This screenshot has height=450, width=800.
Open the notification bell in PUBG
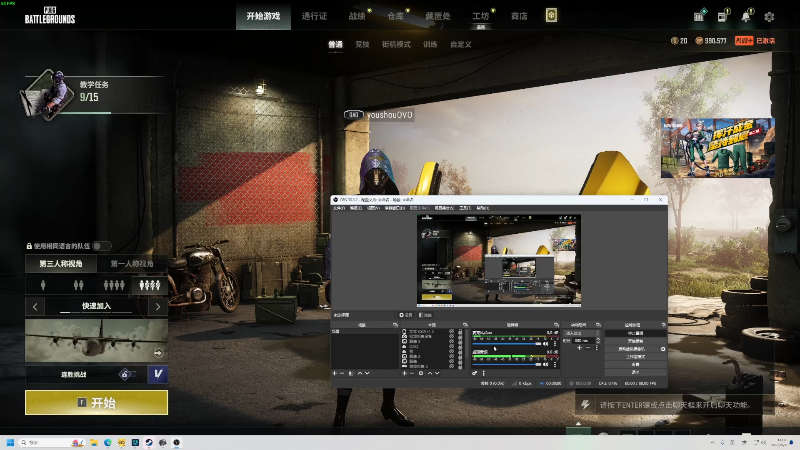[746, 17]
